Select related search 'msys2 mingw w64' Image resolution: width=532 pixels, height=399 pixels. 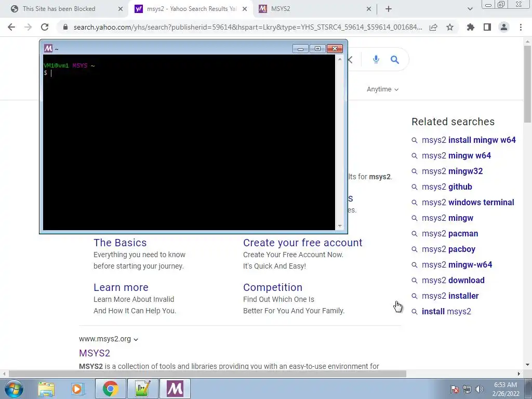tap(456, 156)
